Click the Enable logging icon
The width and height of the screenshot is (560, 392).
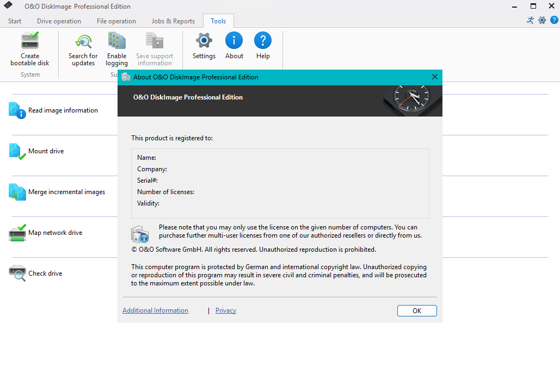click(117, 41)
